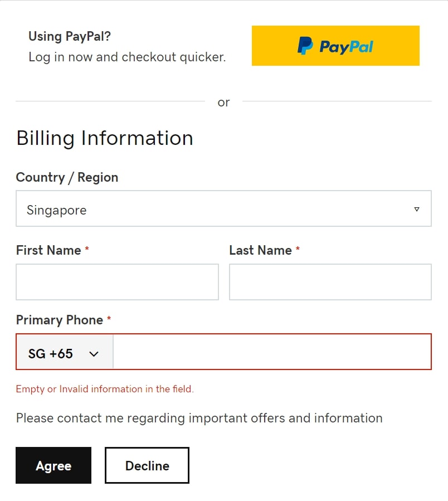Focus the First Name input field
The height and width of the screenshot is (501, 448).
pyautogui.click(x=117, y=282)
